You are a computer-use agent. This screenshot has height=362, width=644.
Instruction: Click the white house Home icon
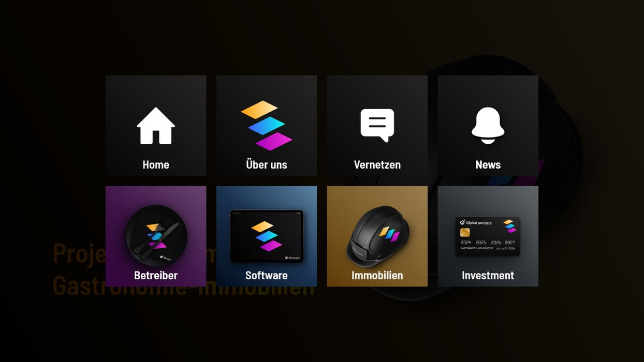(x=156, y=126)
